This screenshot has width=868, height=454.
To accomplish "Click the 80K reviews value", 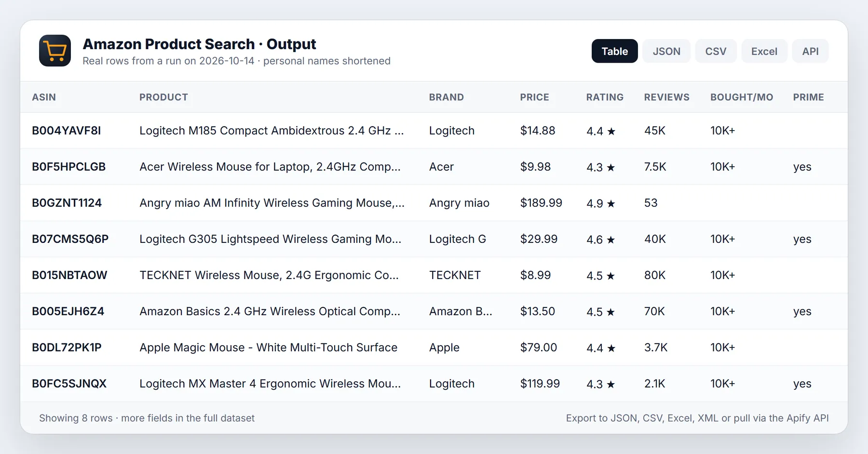I will click(655, 275).
